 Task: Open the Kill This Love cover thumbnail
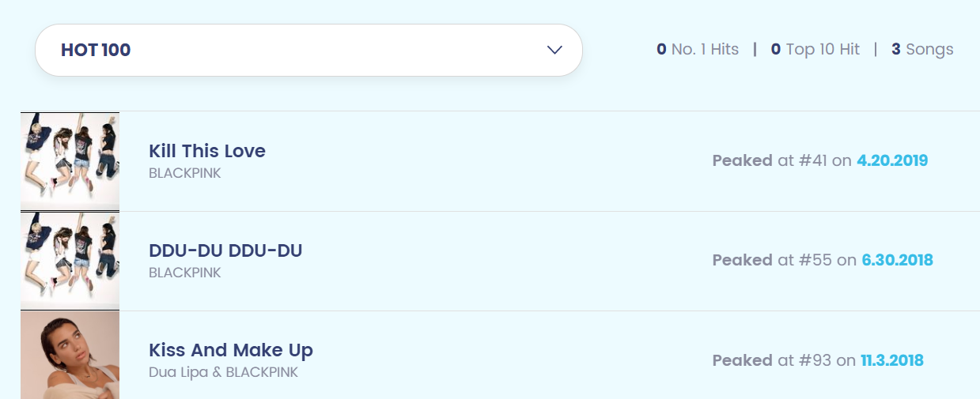tap(70, 160)
